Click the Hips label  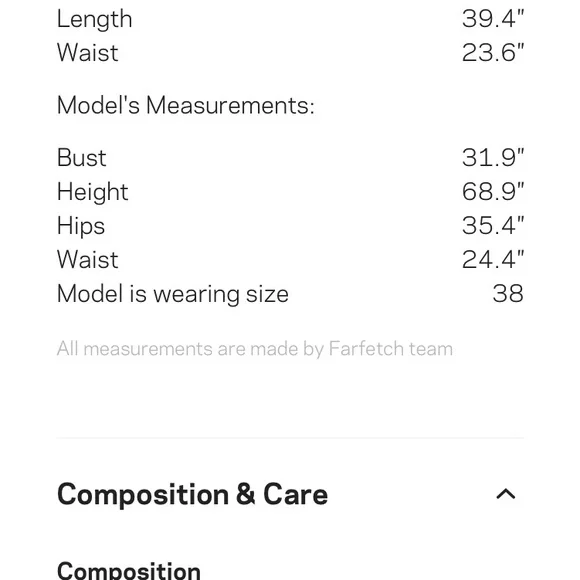[x=81, y=226]
